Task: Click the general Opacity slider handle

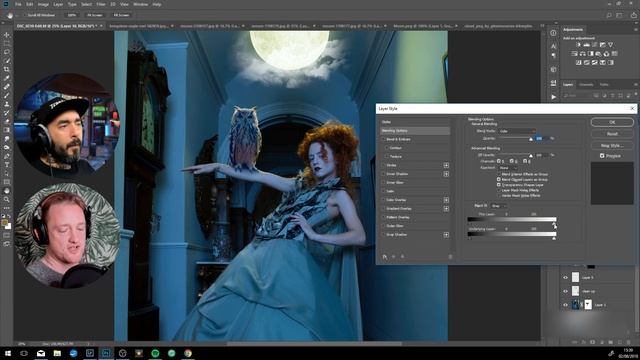Action: [x=531, y=139]
